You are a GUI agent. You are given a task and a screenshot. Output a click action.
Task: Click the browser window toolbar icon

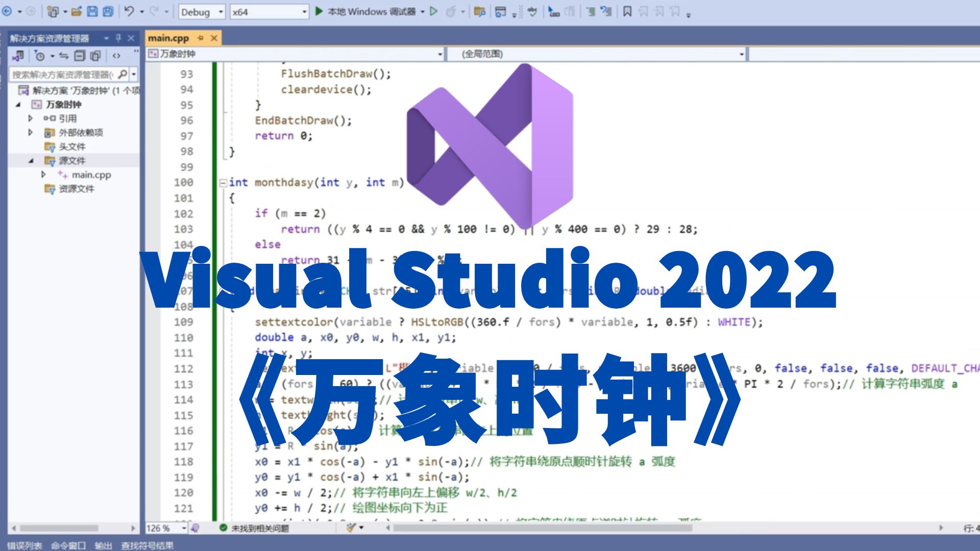(x=500, y=11)
